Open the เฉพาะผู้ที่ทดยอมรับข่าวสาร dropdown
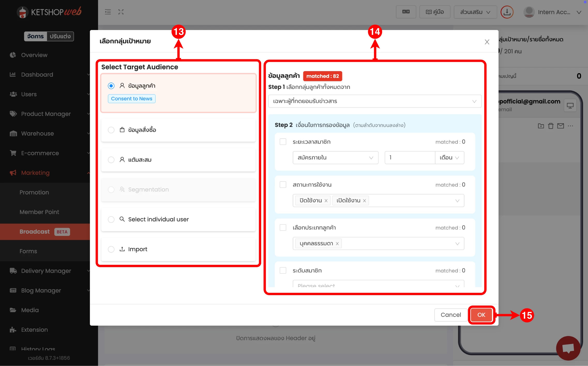This screenshot has width=588, height=366. pyautogui.click(x=374, y=101)
